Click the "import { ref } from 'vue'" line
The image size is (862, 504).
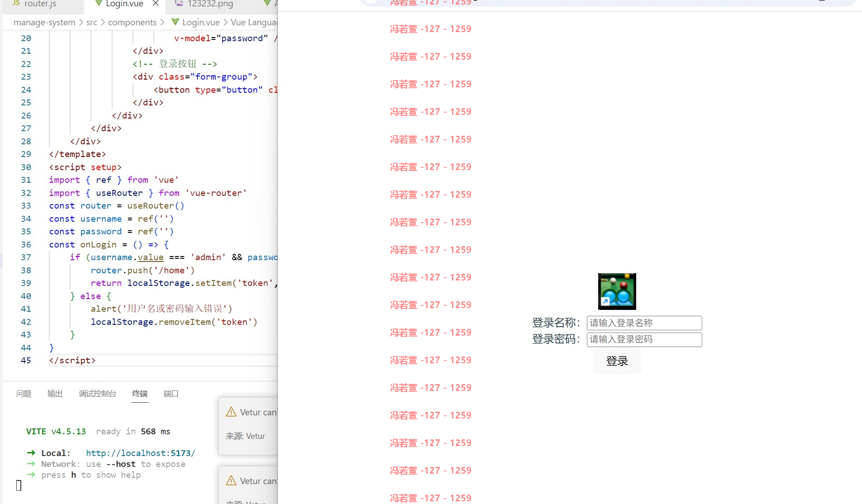pos(114,180)
